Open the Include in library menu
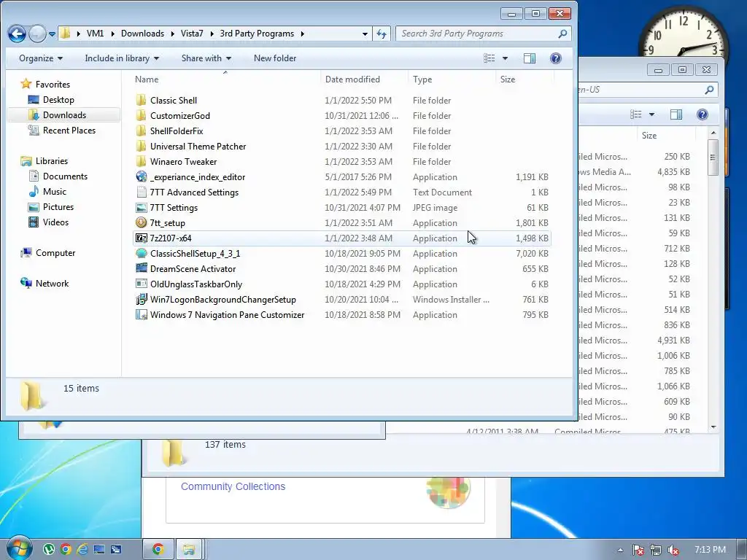 tap(122, 58)
